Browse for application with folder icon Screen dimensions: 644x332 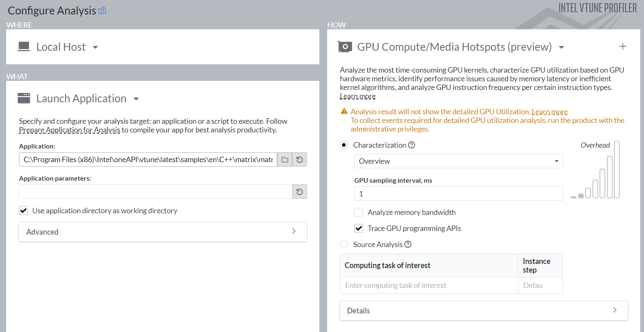click(x=285, y=160)
